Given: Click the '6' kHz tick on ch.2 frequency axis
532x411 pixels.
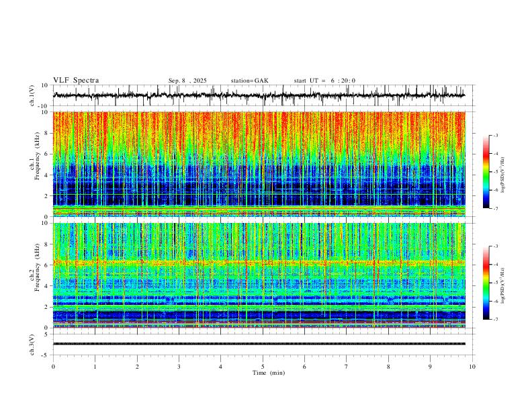Looking at the screenshot, I should [48, 265].
